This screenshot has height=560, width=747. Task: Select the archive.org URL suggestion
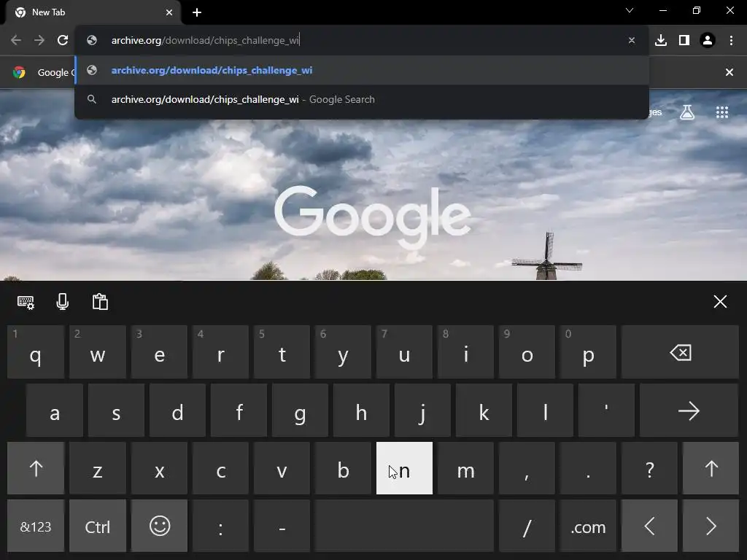pos(362,71)
